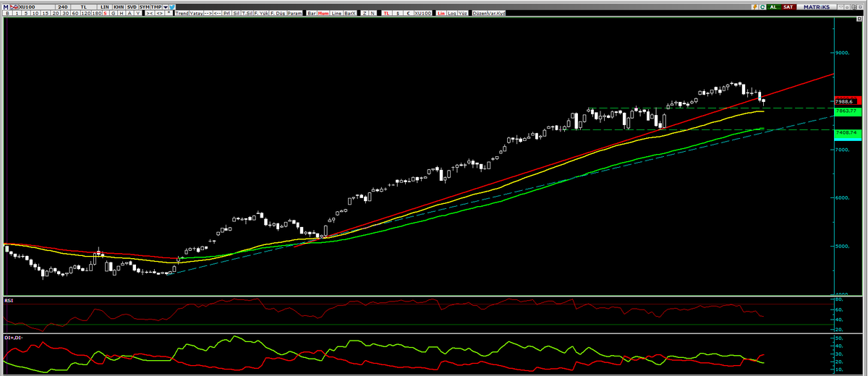Switch chart type to Line

point(336,14)
